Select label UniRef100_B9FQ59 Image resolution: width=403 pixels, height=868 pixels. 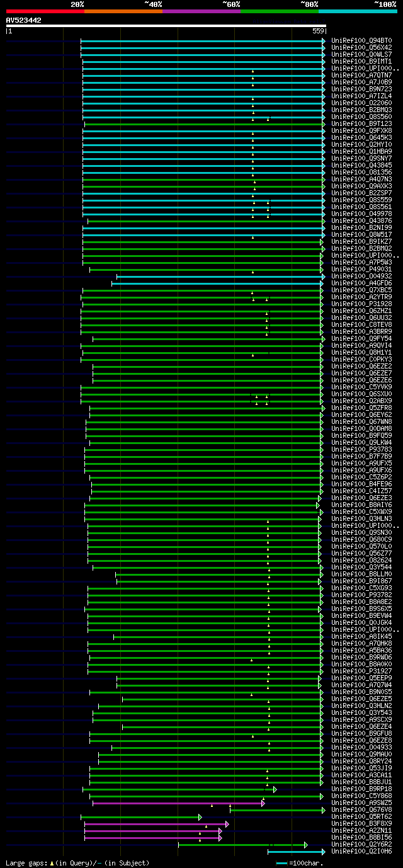point(361,436)
